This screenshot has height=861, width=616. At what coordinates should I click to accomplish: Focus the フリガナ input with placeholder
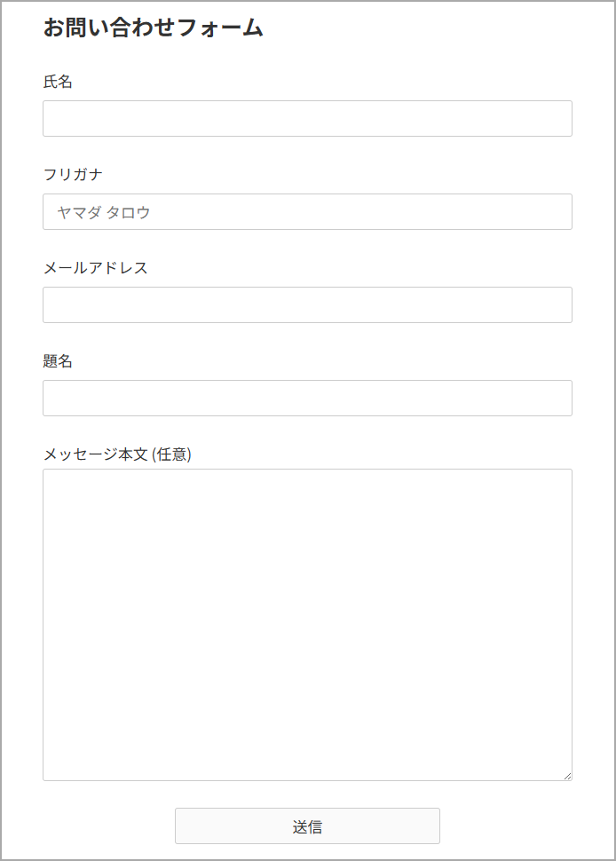307,211
